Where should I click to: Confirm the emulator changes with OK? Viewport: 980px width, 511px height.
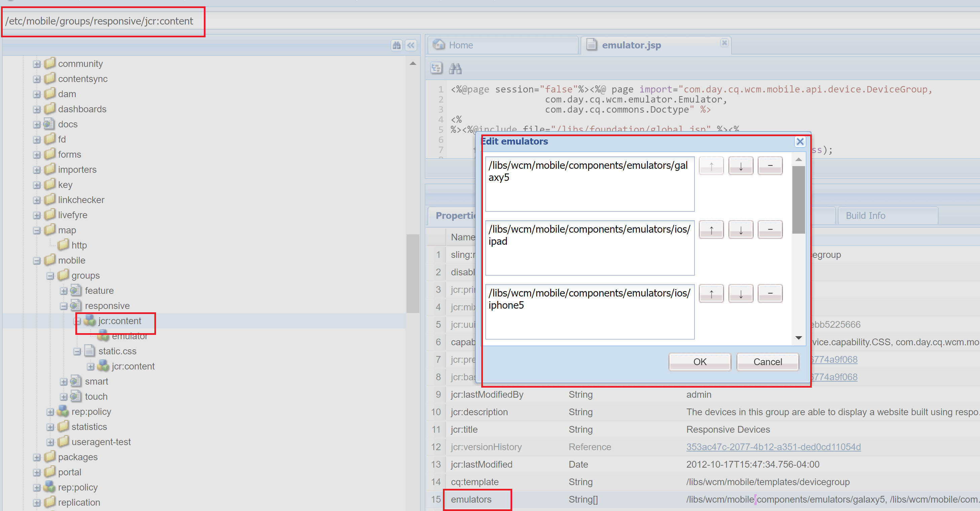[x=699, y=362]
